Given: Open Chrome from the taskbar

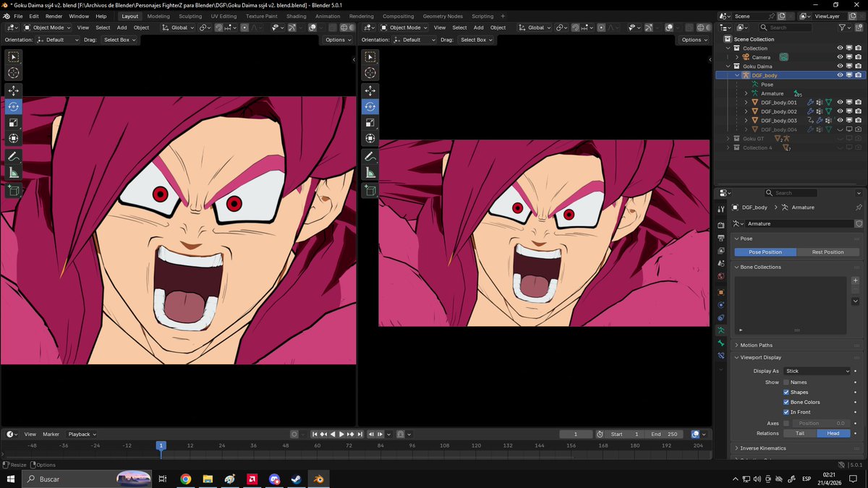Looking at the screenshot, I should pyautogui.click(x=185, y=479).
